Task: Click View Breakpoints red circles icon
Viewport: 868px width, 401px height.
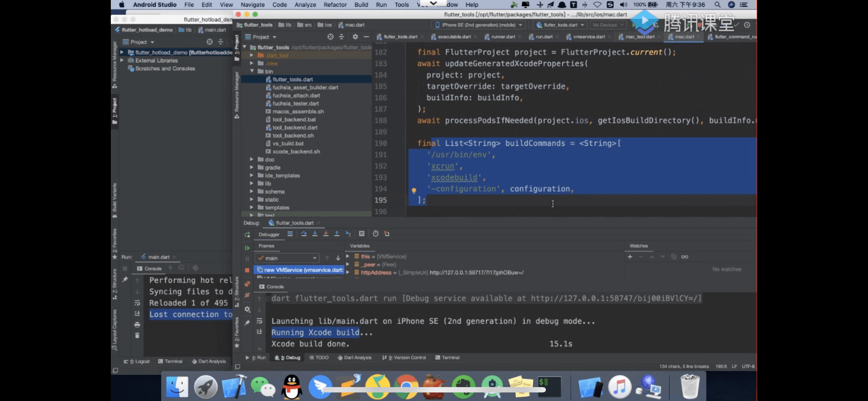Action: click(x=247, y=284)
